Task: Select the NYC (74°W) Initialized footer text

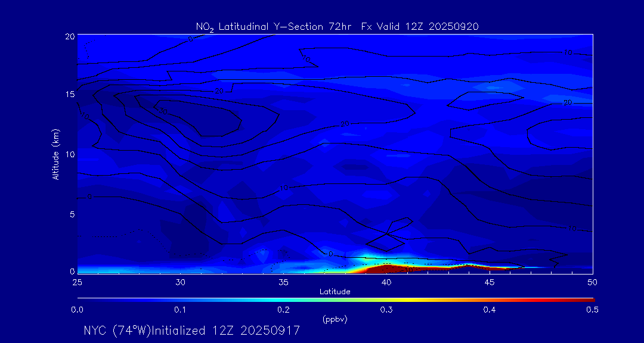Action: click(x=191, y=330)
